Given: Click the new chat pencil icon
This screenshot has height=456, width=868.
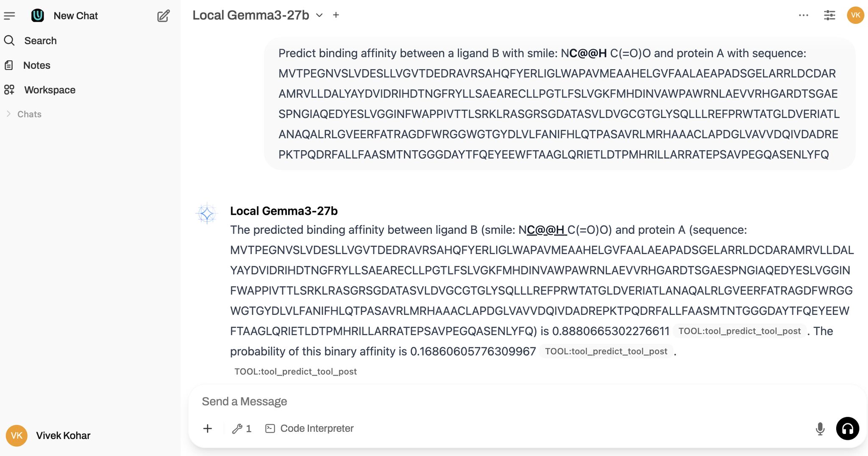Looking at the screenshot, I should click(163, 16).
